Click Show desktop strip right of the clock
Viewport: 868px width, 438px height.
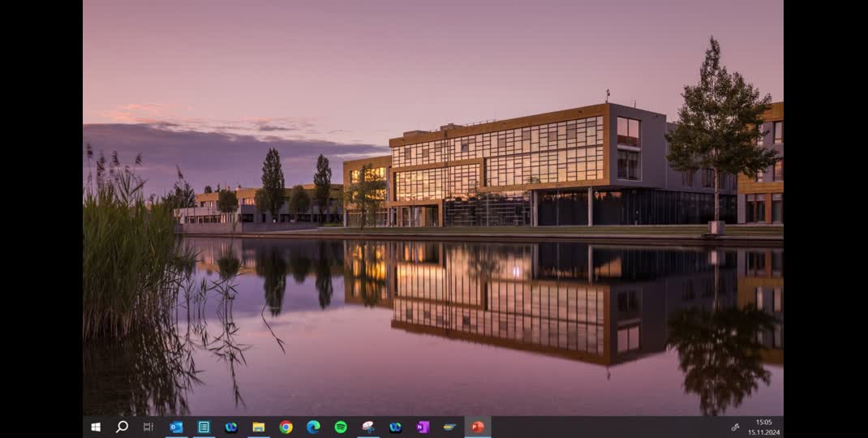coord(782,427)
